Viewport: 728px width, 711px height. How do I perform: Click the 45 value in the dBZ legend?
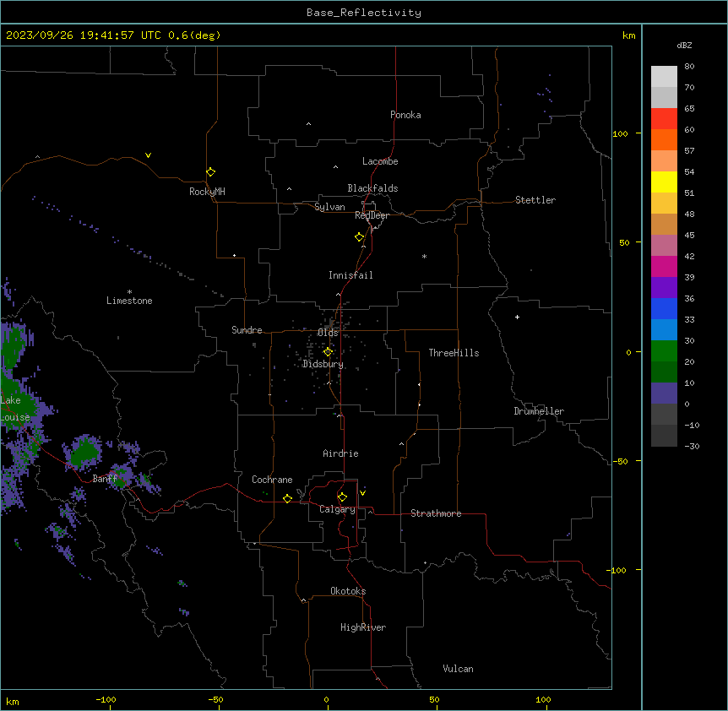pyautogui.click(x=689, y=236)
